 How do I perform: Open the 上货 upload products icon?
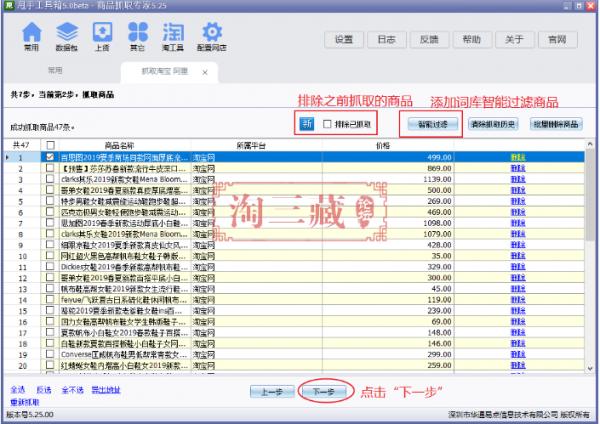pos(101,36)
